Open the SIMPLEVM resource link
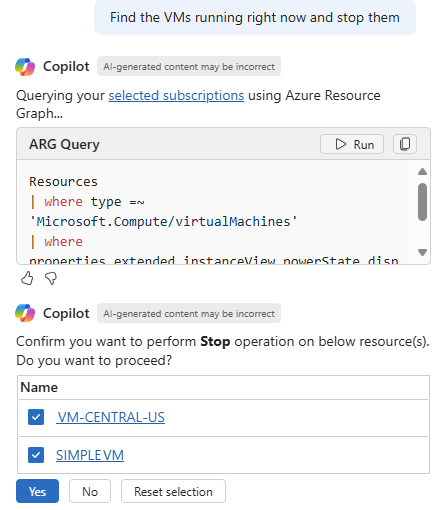 90,455
